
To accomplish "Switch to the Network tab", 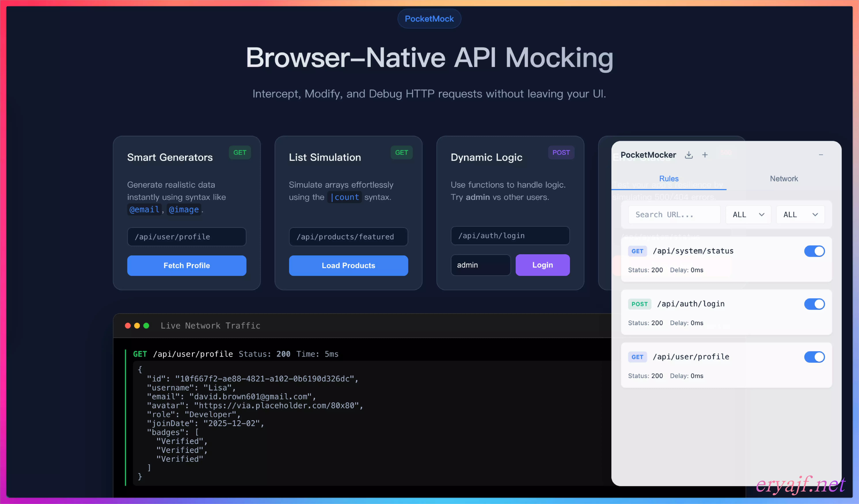I will (784, 179).
